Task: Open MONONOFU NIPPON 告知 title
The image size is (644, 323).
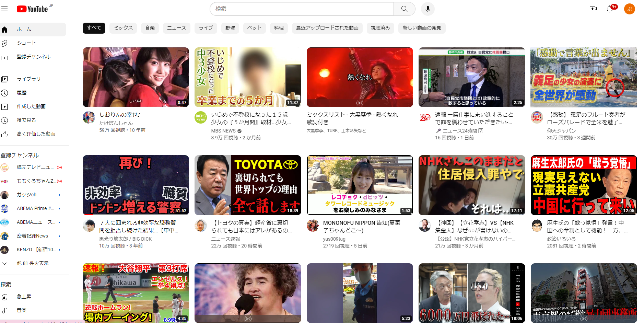Action: (362, 227)
